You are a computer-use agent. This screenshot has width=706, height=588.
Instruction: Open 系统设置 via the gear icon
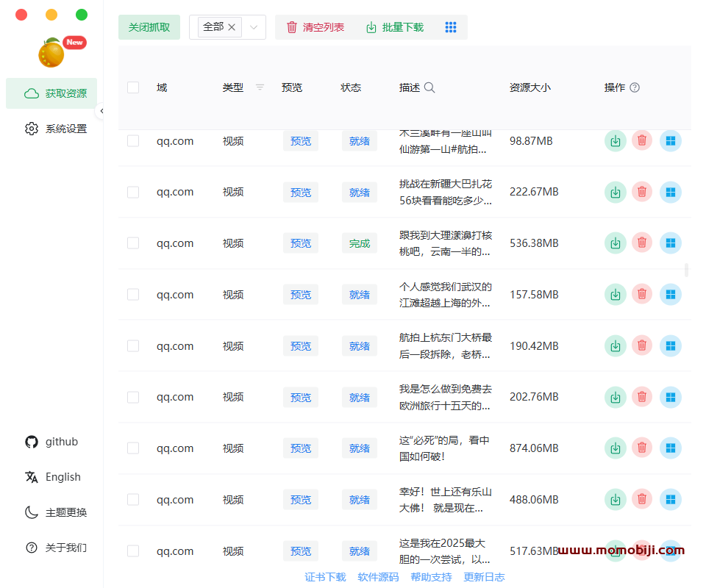pyautogui.click(x=31, y=128)
